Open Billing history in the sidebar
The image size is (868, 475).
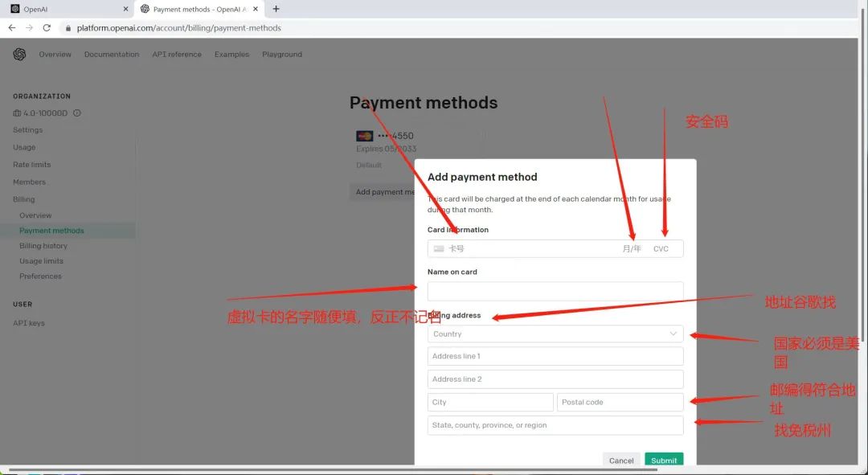coord(43,246)
